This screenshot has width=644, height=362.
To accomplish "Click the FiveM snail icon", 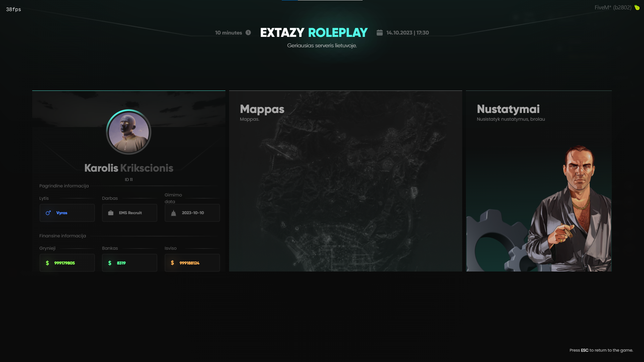I will pyautogui.click(x=637, y=7).
